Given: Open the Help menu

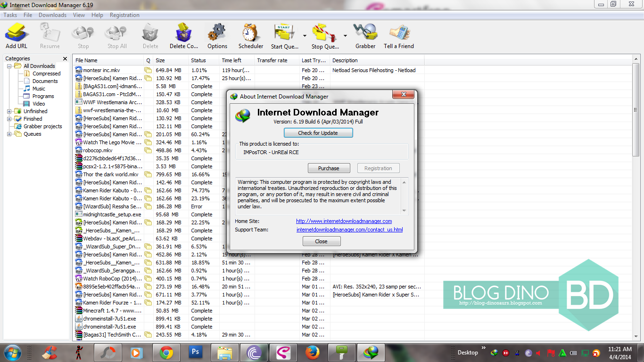Looking at the screenshot, I should click(97, 15).
